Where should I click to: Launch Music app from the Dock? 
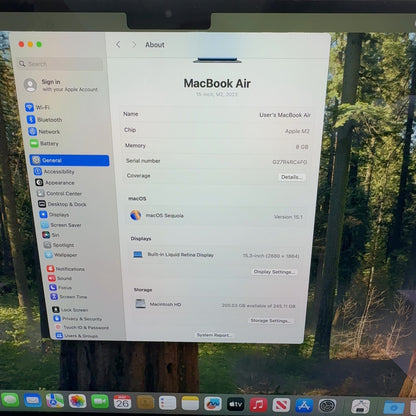pos(258,405)
